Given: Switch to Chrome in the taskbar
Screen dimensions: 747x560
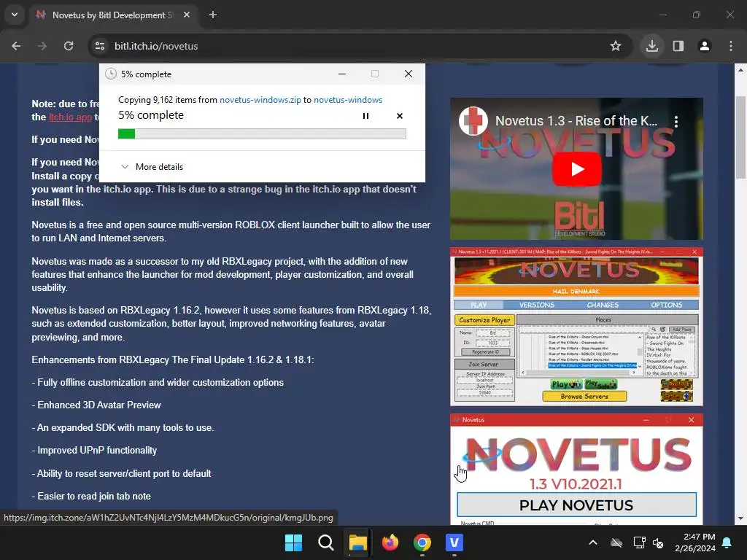Looking at the screenshot, I should click(422, 542).
